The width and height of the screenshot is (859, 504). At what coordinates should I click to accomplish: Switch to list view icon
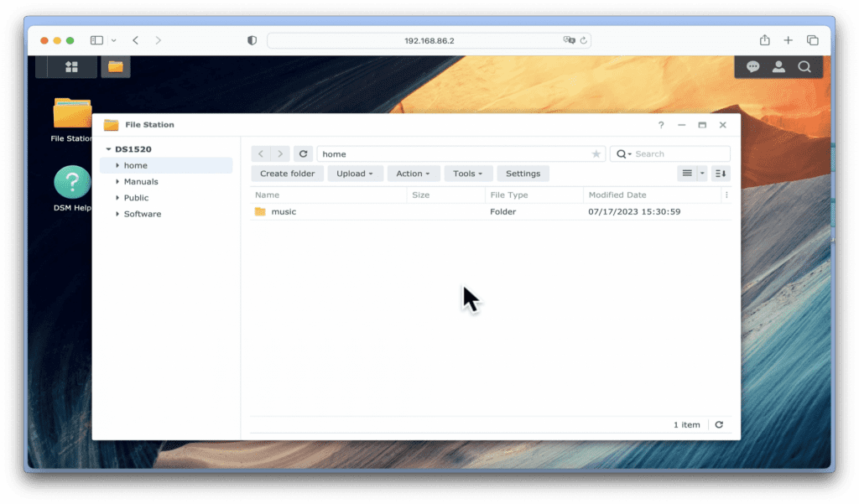point(687,174)
